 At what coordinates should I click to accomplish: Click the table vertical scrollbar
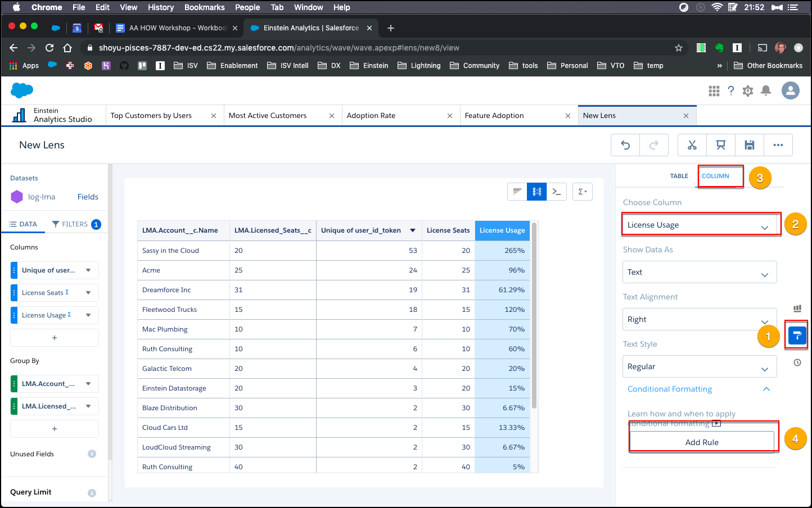click(x=534, y=315)
